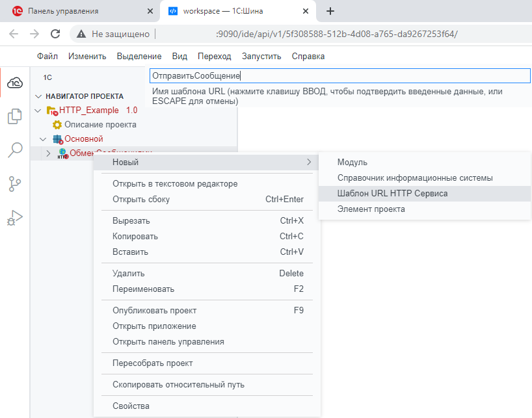The width and height of the screenshot is (532, 418).
Task: Open the Source Control branch icon
Action: click(x=14, y=184)
